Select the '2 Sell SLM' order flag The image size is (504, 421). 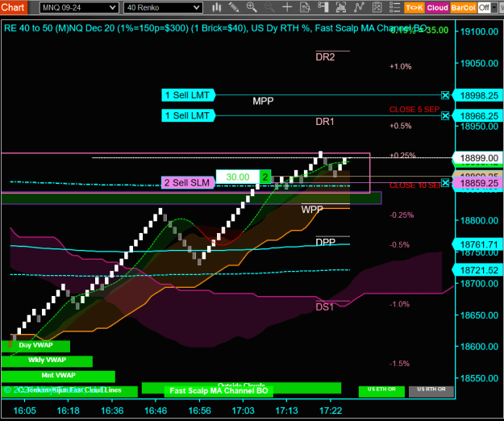click(x=188, y=183)
